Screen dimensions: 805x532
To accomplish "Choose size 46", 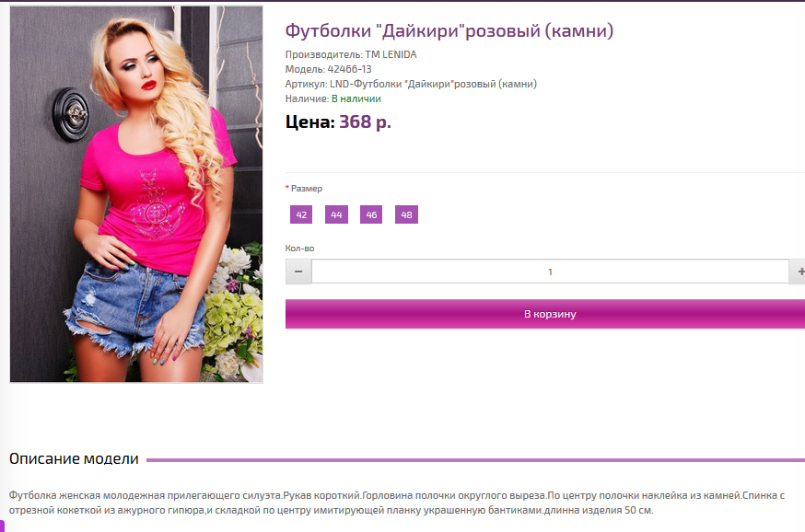I will tap(371, 214).
